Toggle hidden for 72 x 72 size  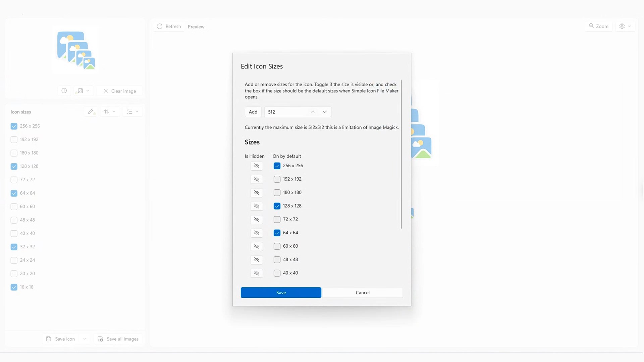coord(257,220)
